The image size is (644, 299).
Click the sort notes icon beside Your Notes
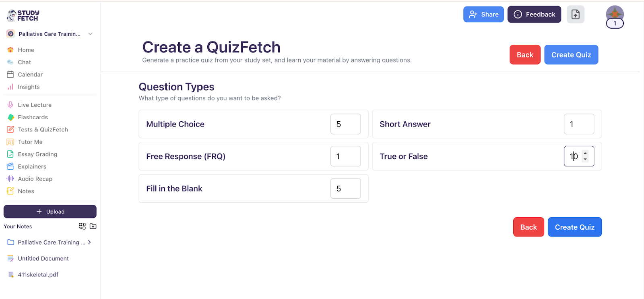click(x=82, y=226)
